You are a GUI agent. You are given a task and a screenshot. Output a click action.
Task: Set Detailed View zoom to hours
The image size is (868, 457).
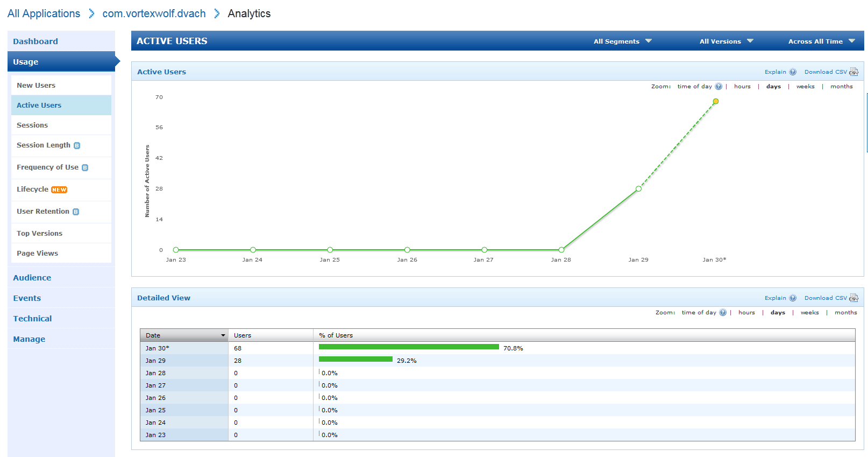click(746, 313)
